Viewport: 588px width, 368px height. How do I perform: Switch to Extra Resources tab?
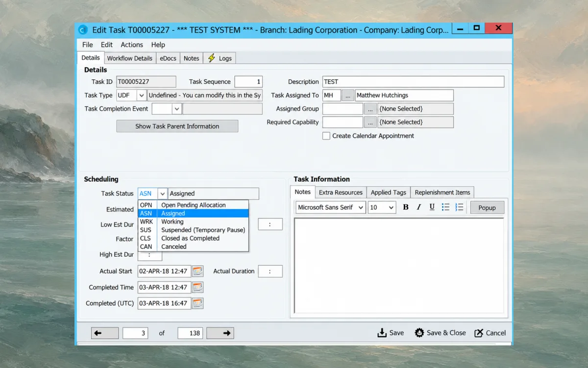pos(341,193)
